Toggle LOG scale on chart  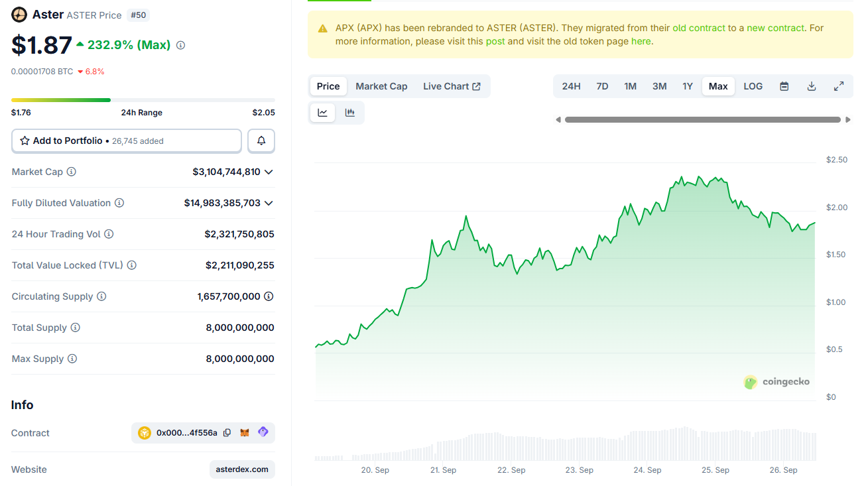[753, 86]
